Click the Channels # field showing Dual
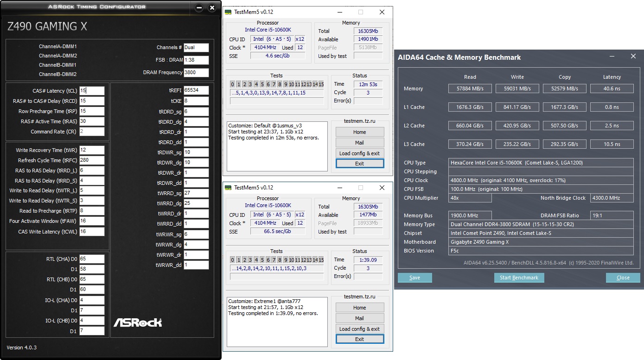The width and height of the screenshot is (644, 360). click(x=196, y=47)
